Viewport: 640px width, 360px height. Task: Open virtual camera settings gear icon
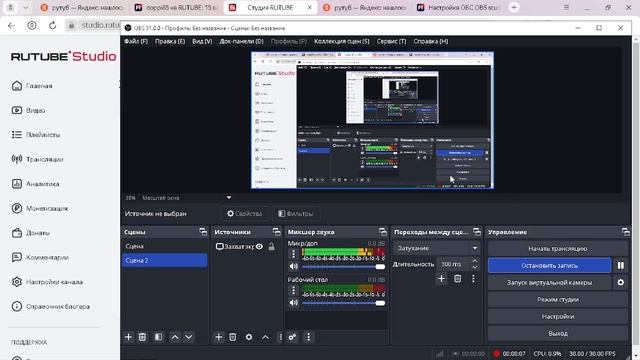[x=620, y=282]
